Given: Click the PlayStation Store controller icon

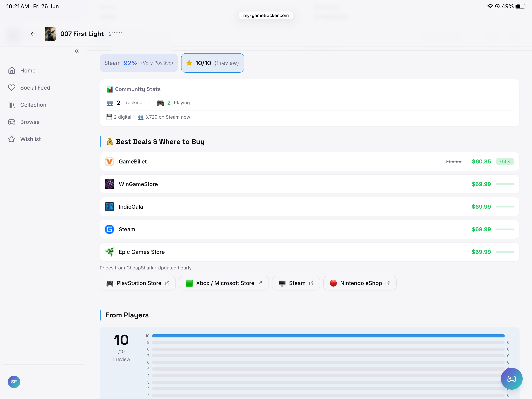Looking at the screenshot, I should pos(110,283).
